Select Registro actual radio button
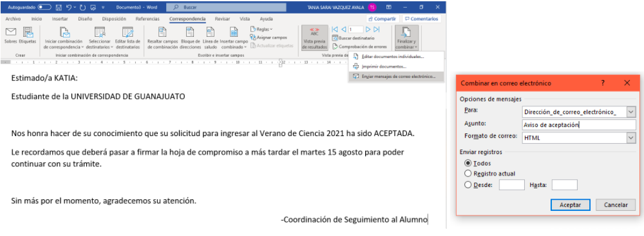Viewport: 644px width, 236px height. point(468,173)
